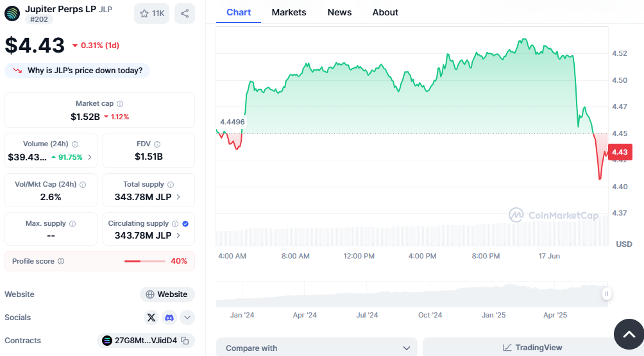The width and height of the screenshot is (644, 356).
Task: Expand Total supply details chevron
Action: coord(178,197)
